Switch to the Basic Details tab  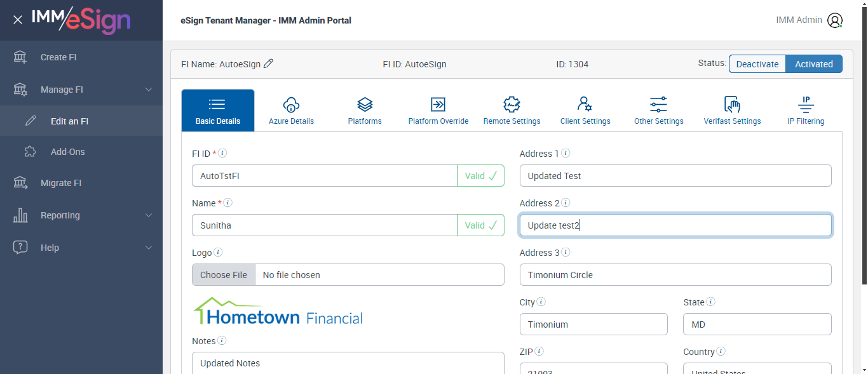(218, 110)
